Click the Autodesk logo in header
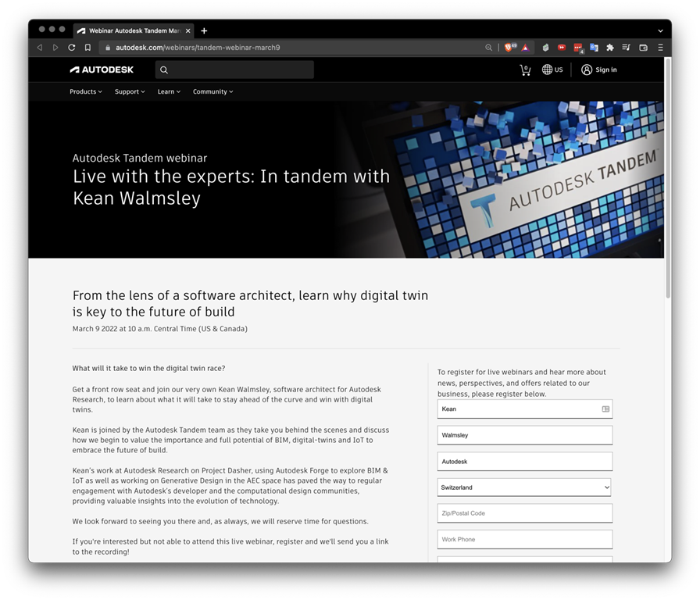Screen dimensions: 700x600 click(102, 70)
